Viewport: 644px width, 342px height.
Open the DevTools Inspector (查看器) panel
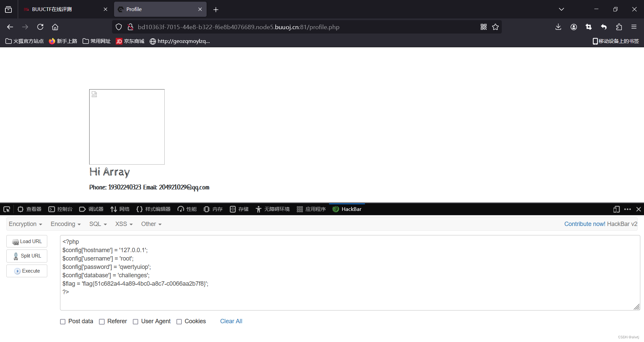click(29, 209)
